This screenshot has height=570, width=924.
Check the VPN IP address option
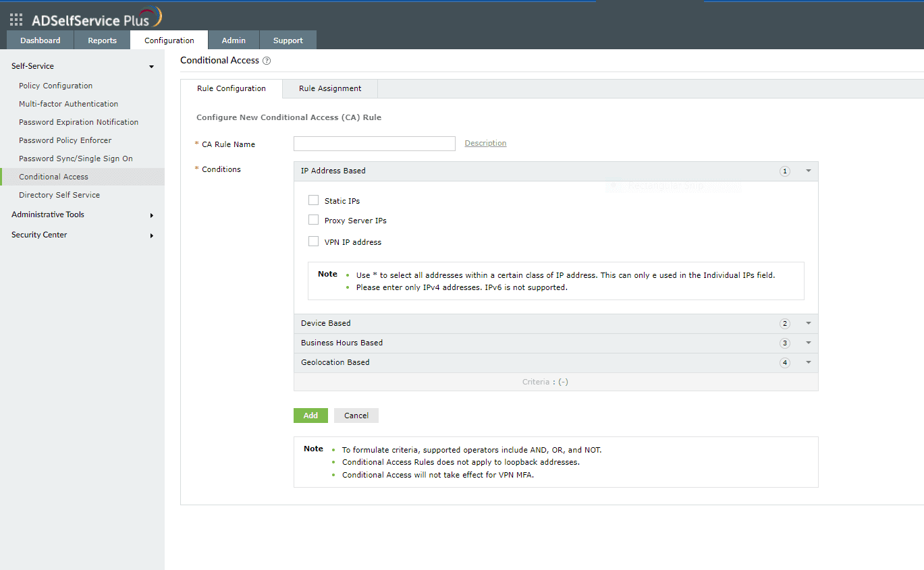point(313,241)
